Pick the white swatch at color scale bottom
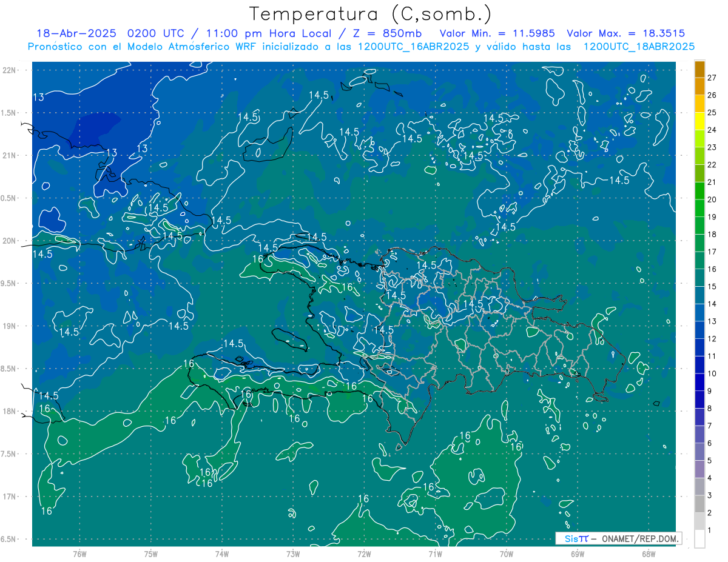 coord(699,539)
